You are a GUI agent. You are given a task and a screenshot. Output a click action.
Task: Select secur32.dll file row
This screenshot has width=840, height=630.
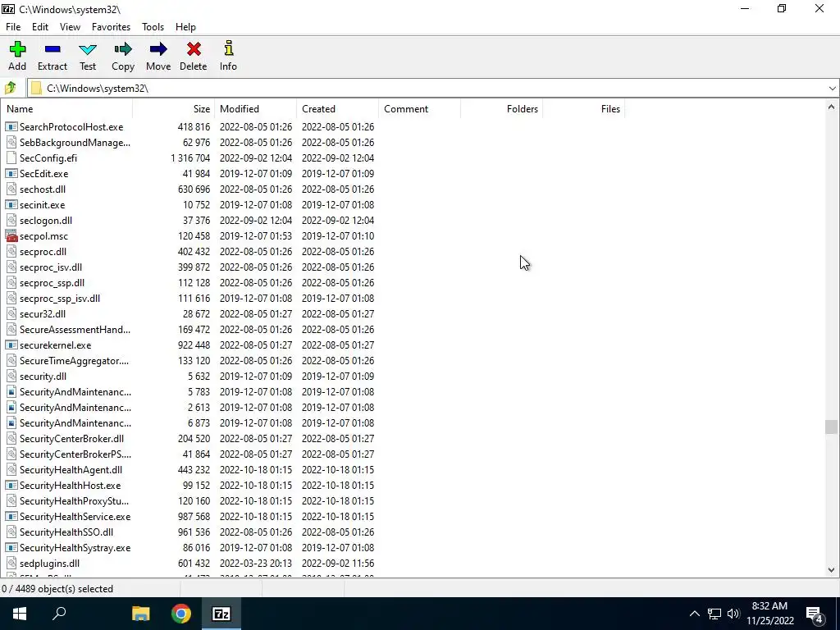click(313, 314)
